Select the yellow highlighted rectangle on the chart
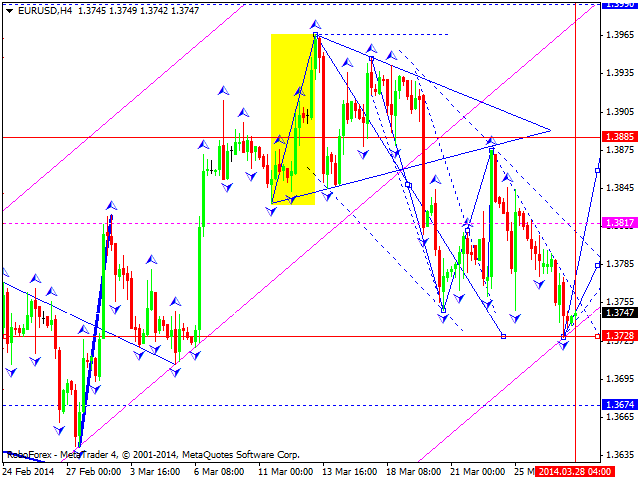Image resolution: width=640 pixels, height=480 pixels. click(x=292, y=119)
